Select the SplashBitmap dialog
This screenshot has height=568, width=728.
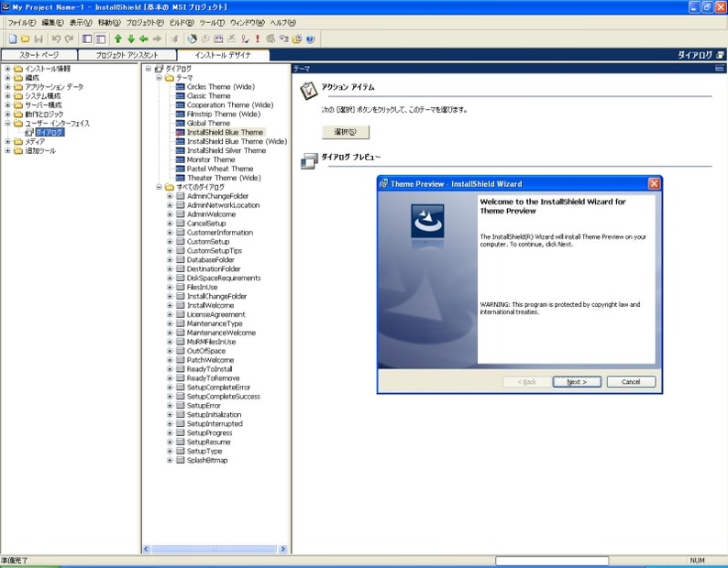click(207, 460)
